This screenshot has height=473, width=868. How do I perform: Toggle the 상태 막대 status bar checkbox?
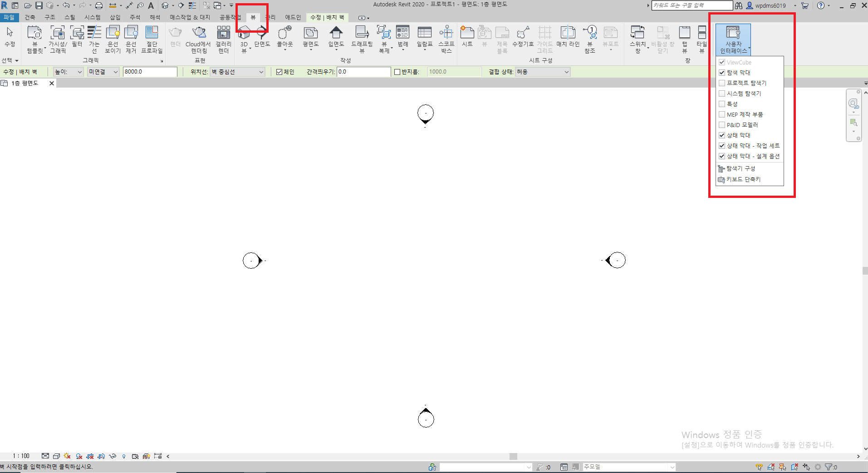point(722,135)
